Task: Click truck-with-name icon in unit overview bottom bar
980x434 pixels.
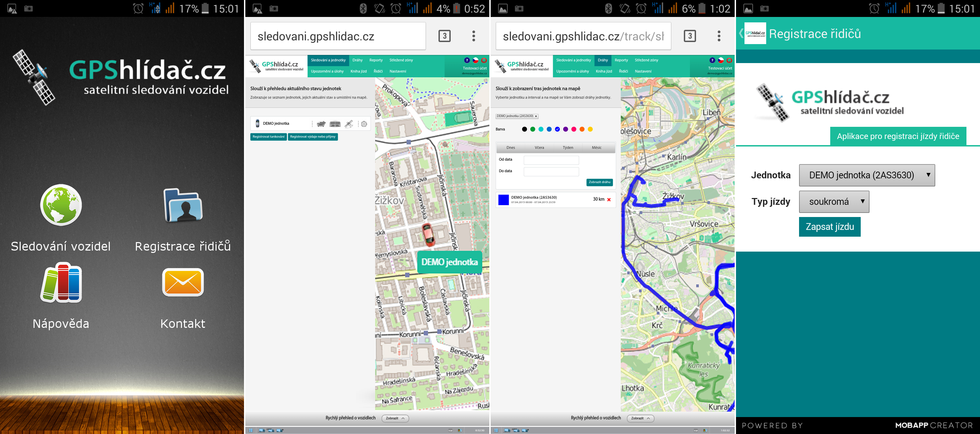Action: coord(270,430)
